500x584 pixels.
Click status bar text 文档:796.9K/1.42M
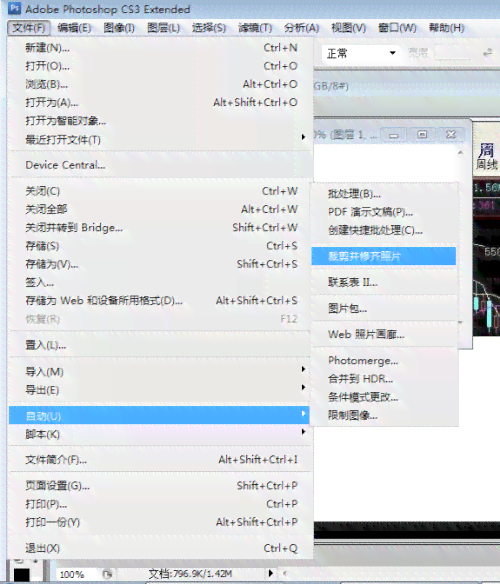[190, 574]
